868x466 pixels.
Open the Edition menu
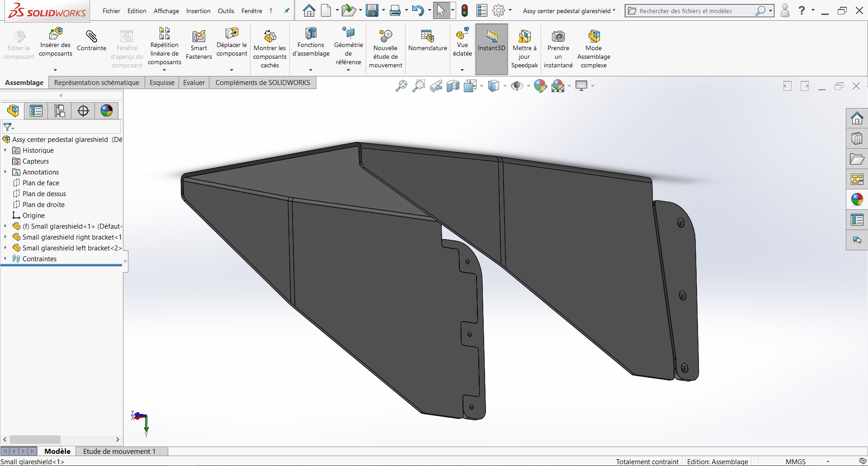tap(137, 11)
